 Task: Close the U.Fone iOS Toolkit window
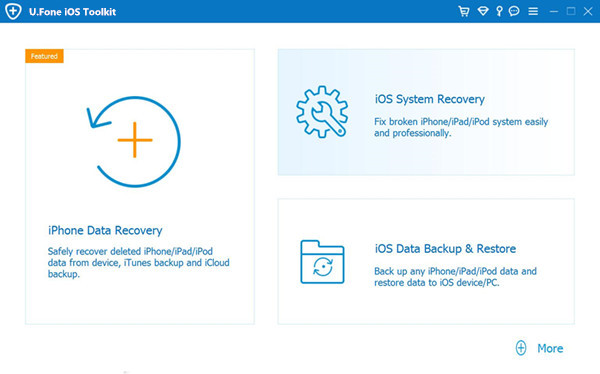(588, 11)
